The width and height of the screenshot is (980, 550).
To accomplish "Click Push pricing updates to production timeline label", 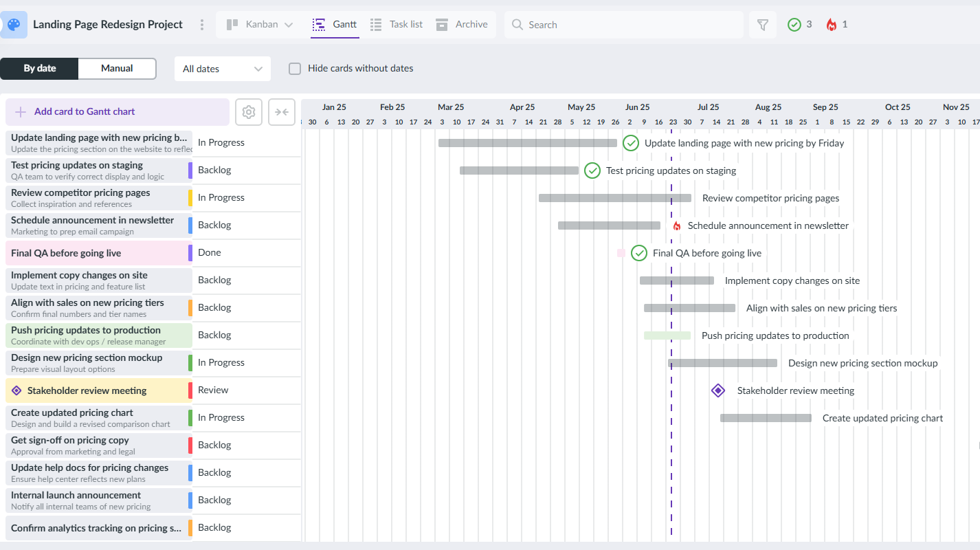I will click(x=775, y=335).
